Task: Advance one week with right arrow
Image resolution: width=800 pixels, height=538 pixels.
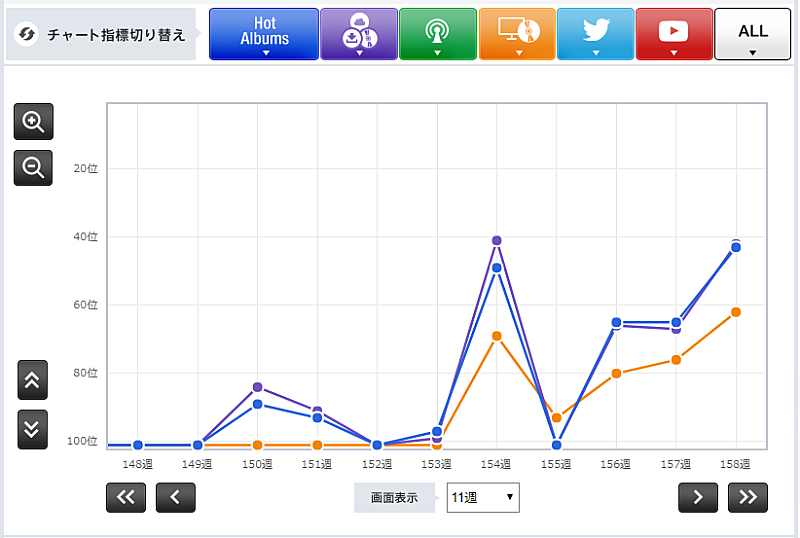Action: tap(698, 497)
